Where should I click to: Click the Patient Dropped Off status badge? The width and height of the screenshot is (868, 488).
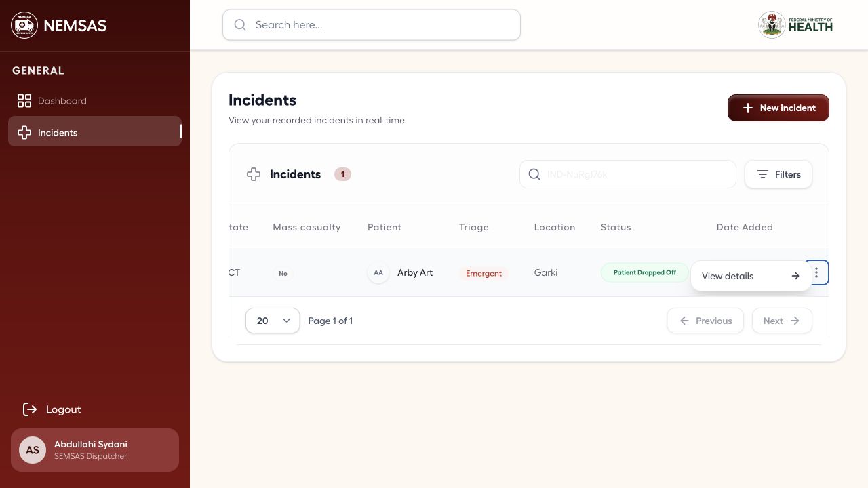(x=645, y=272)
